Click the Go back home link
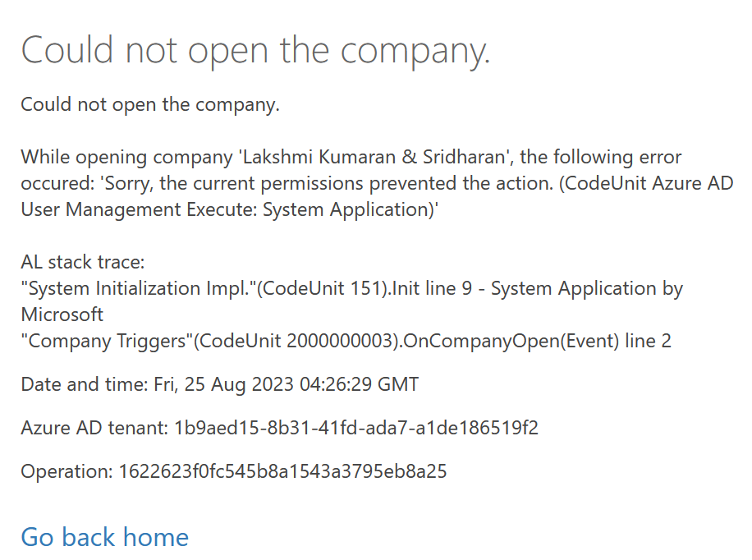 pos(104,537)
